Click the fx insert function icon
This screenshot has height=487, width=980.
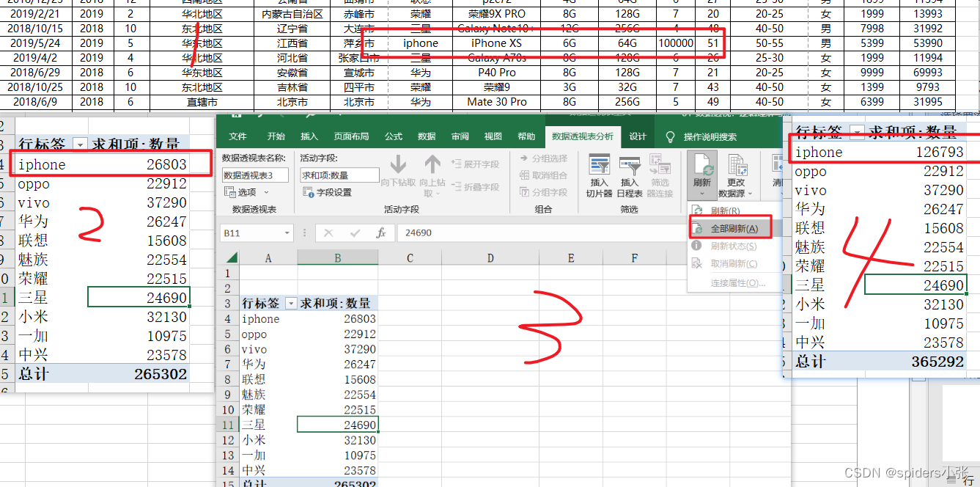pyautogui.click(x=380, y=233)
